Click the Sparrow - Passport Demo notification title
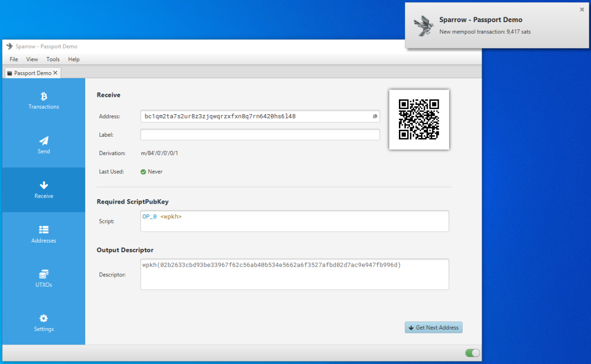Viewport: 591px width, 364px height. coord(481,20)
